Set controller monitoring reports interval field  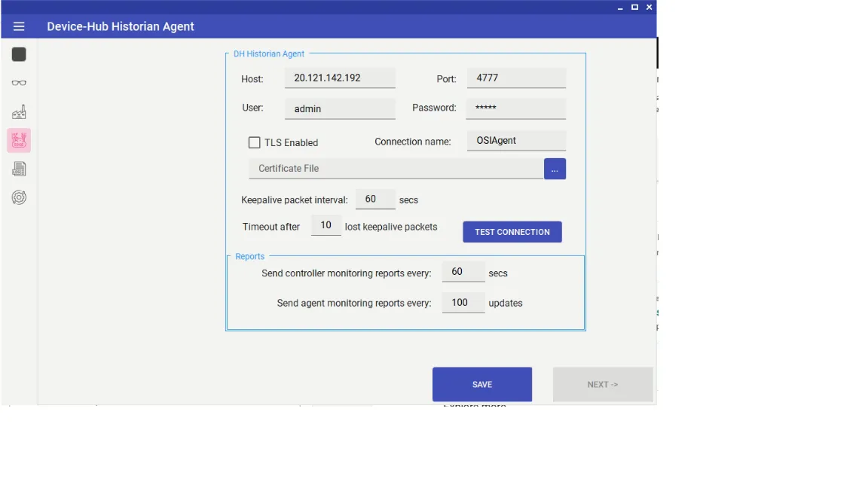463,272
